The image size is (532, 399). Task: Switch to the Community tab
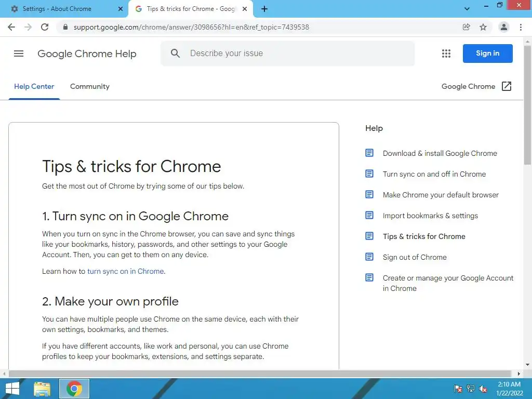[90, 87]
